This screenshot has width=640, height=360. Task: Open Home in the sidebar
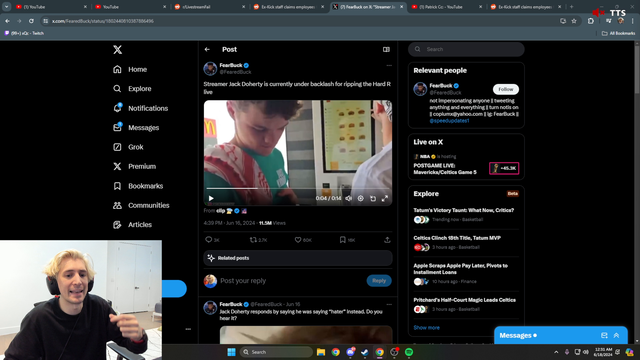click(130, 69)
